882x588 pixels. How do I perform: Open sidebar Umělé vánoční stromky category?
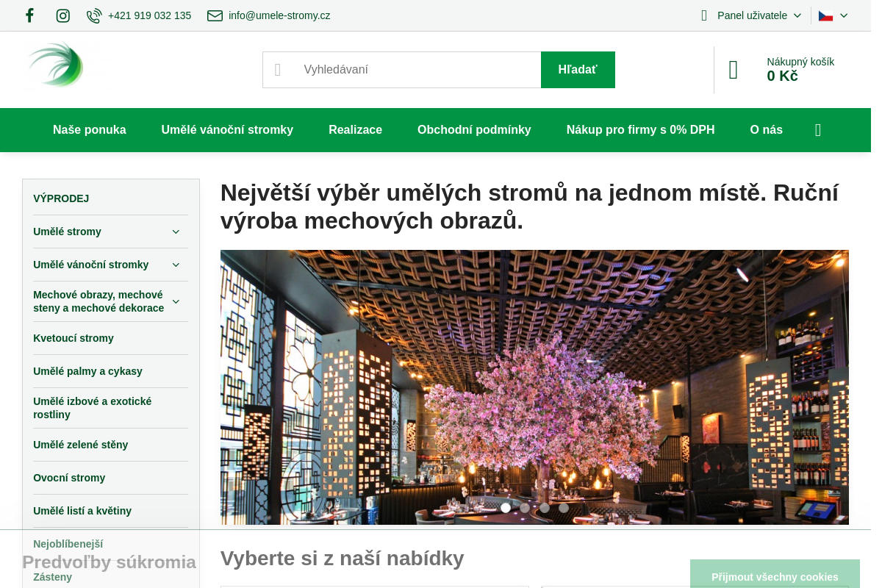point(90,265)
